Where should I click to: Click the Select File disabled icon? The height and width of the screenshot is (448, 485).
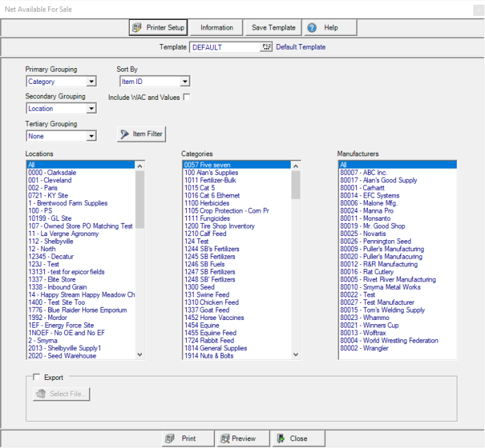click(x=41, y=394)
